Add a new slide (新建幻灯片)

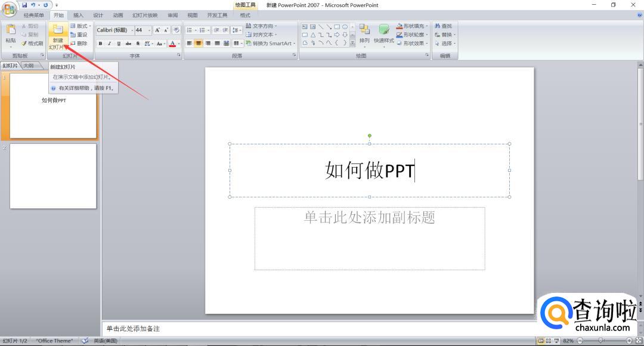(x=58, y=37)
